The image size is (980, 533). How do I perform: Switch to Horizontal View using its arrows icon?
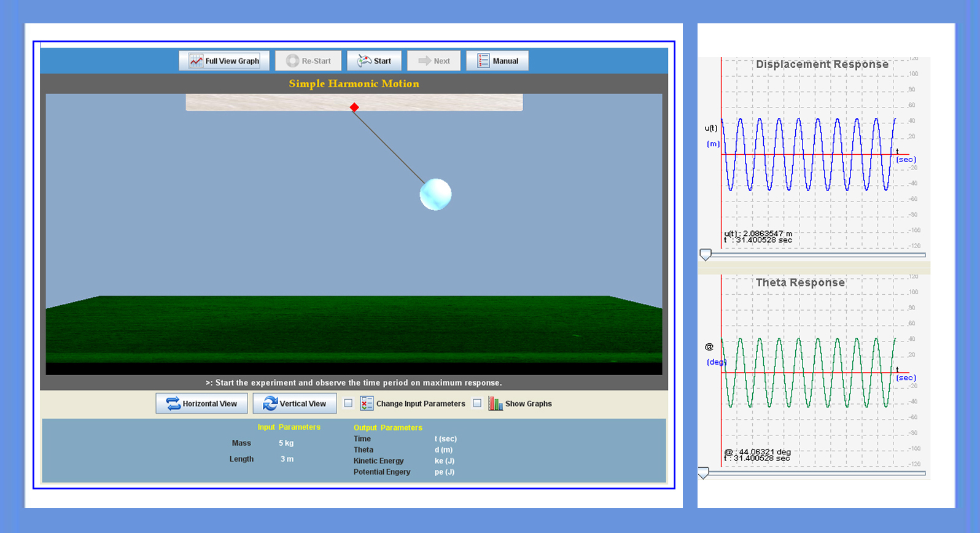click(173, 403)
